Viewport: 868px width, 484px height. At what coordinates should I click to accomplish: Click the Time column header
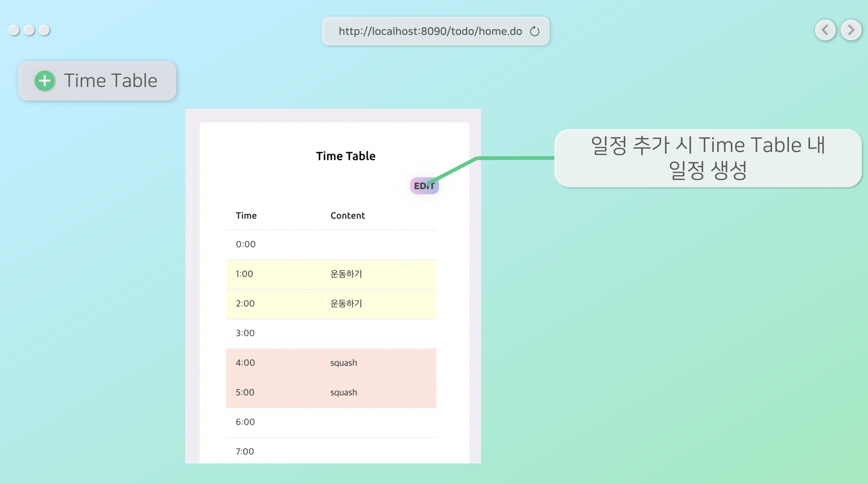246,215
